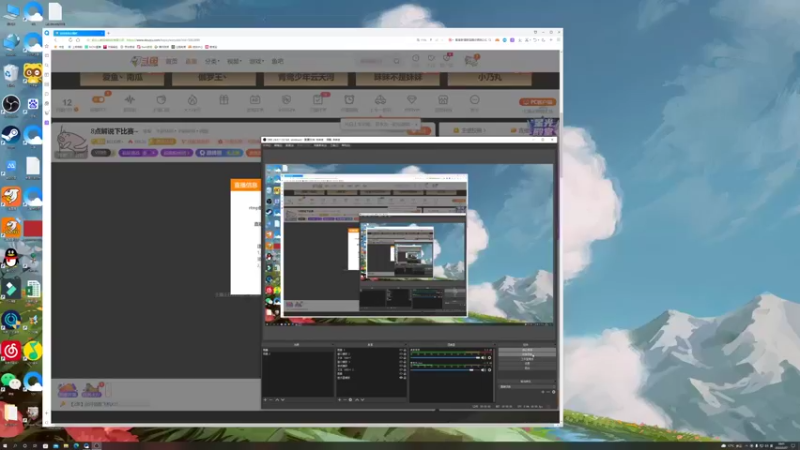This screenshot has width=800, height=450.
Task: Add a new source in OBS Sources panel
Action: pos(339,399)
